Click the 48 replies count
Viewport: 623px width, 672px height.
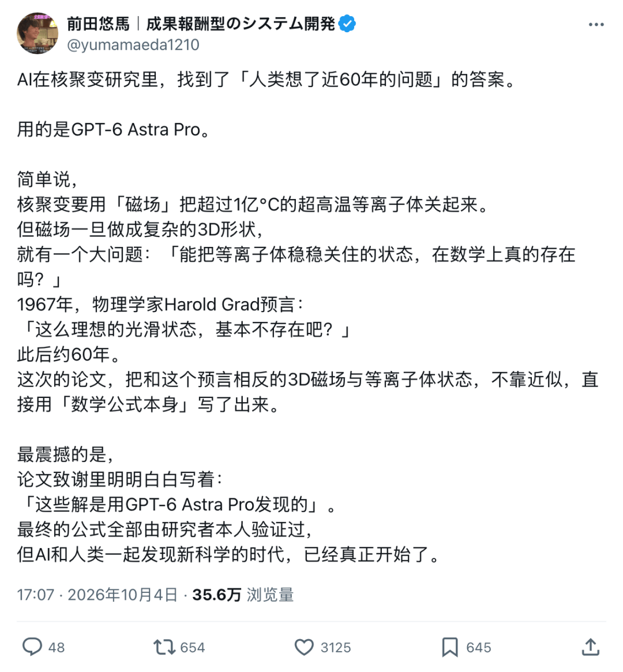pos(57,647)
